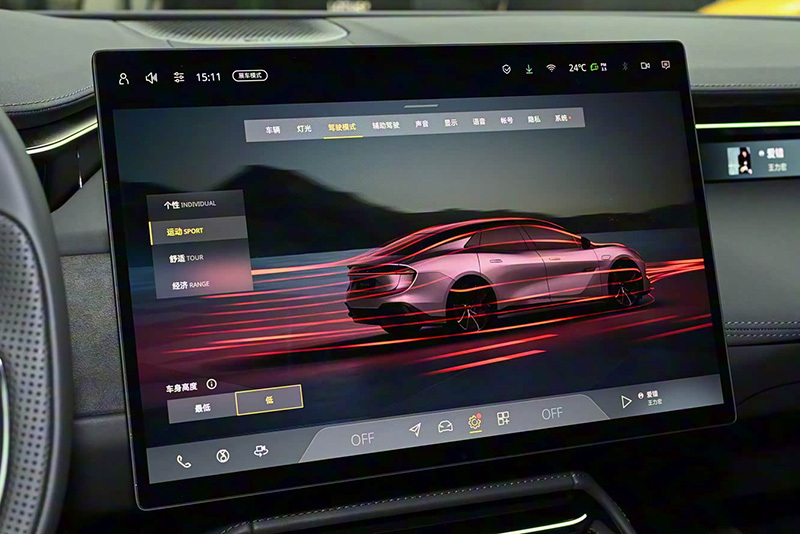This screenshot has height=534, width=800.
Task: Open the 语音 voice tab
Action: [x=479, y=121]
